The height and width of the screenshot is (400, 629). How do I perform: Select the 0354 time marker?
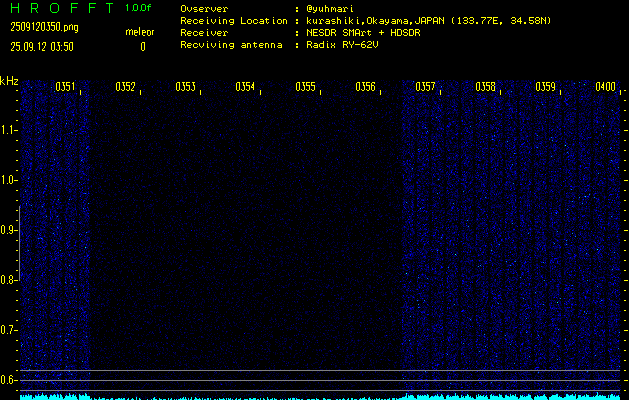(245, 87)
